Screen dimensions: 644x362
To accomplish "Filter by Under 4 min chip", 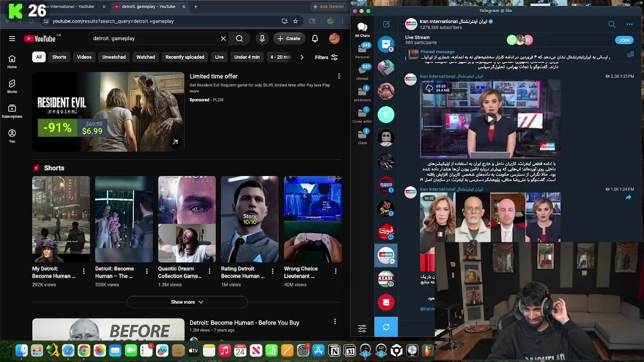I will (x=247, y=57).
